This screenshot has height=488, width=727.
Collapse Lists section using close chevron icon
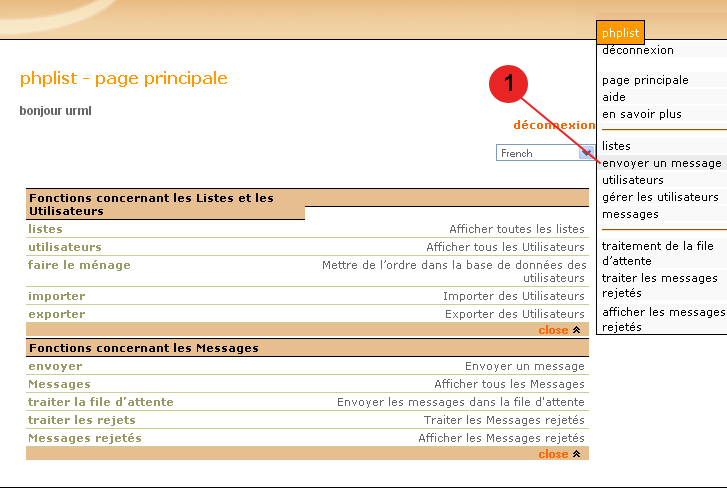pos(576,330)
